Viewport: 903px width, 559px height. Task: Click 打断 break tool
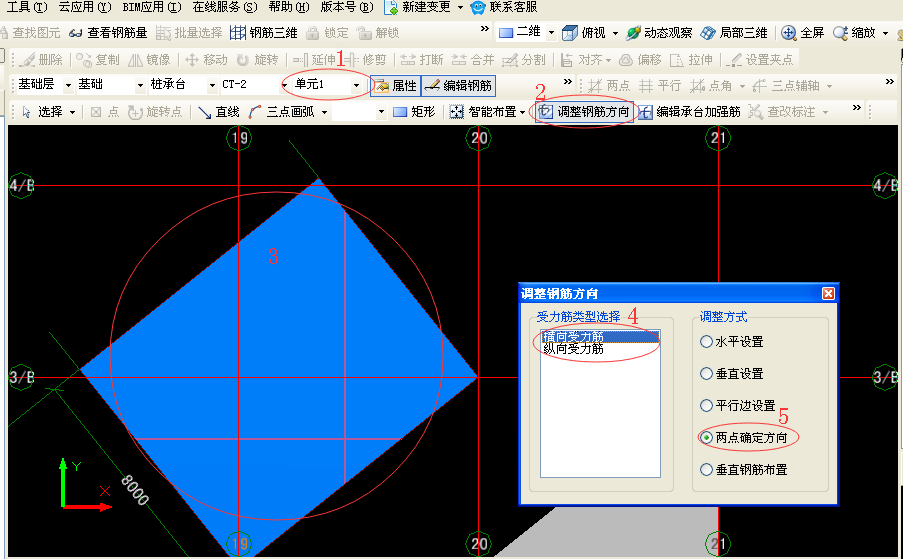click(422, 59)
